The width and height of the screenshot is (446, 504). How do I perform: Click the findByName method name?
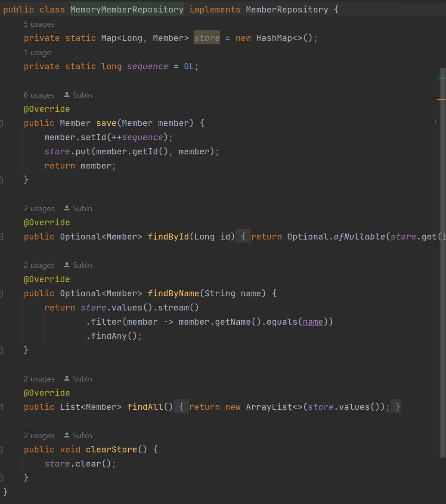click(x=173, y=293)
